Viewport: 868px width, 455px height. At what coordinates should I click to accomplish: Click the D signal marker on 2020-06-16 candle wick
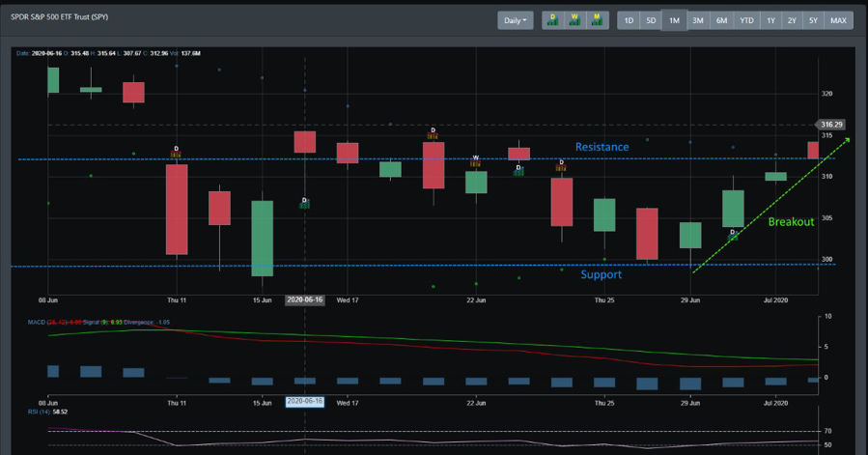click(304, 203)
